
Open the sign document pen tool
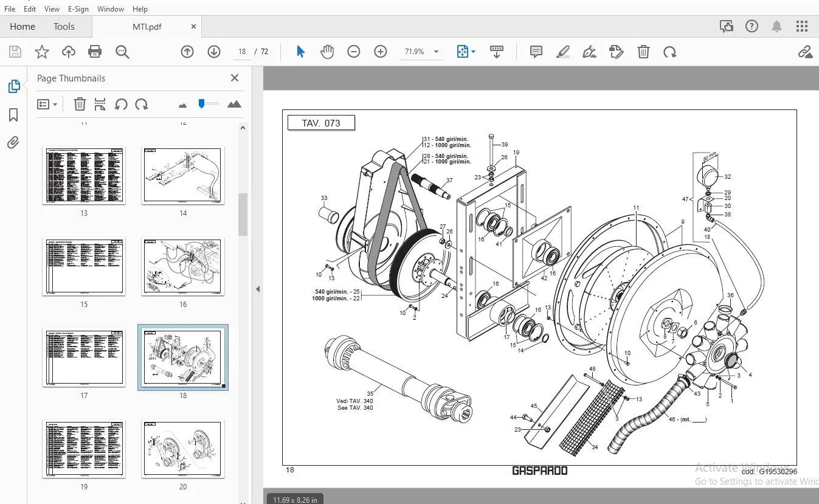589,52
